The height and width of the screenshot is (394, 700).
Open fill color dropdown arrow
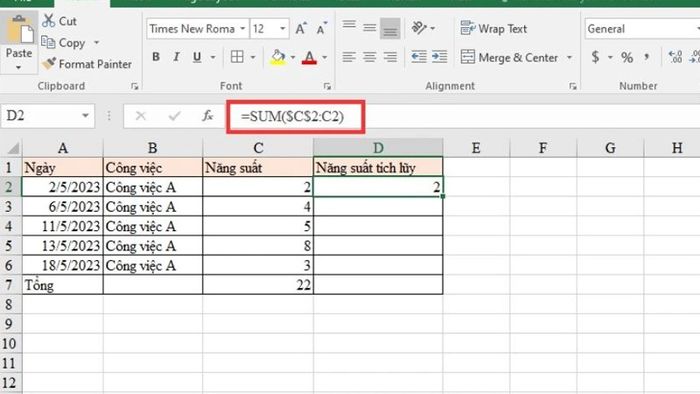[293, 57]
